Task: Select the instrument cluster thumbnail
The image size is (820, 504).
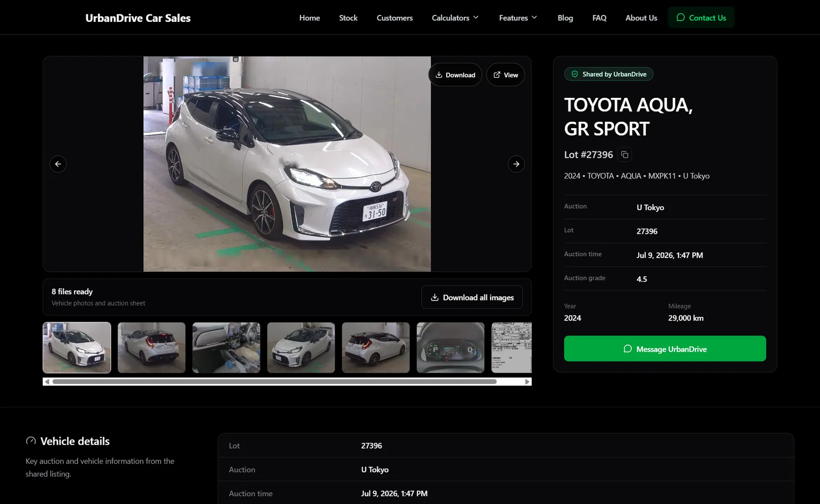Action: pos(451,347)
